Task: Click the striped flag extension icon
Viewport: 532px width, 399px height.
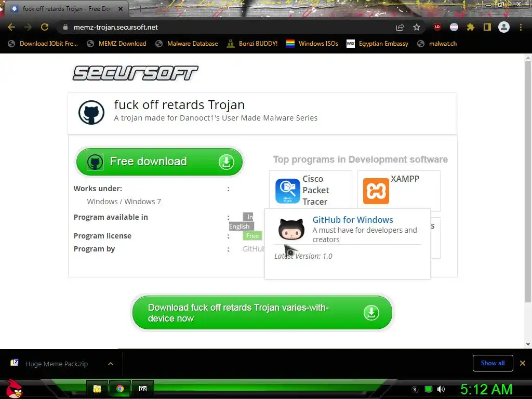Action: [x=454, y=27]
